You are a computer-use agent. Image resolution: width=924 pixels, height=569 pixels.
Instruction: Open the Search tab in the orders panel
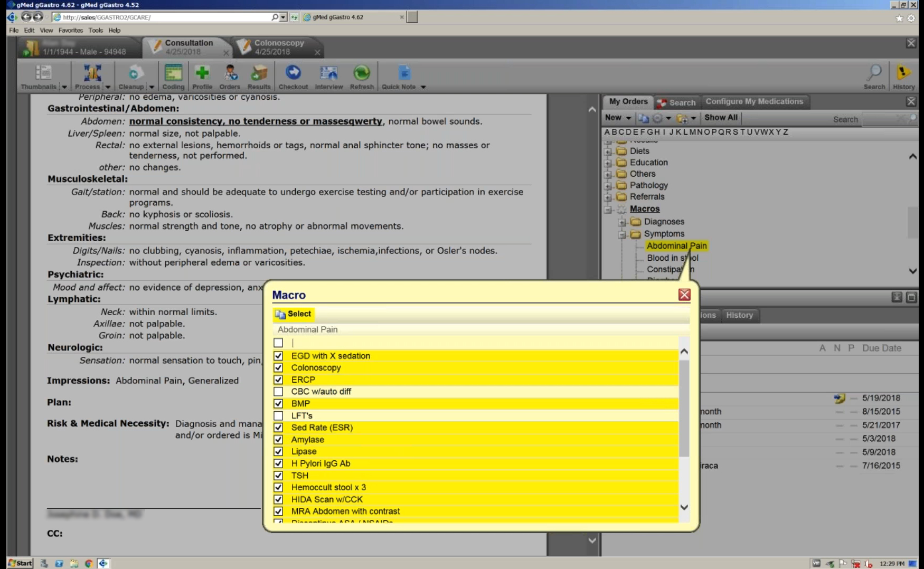click(677, 102)
